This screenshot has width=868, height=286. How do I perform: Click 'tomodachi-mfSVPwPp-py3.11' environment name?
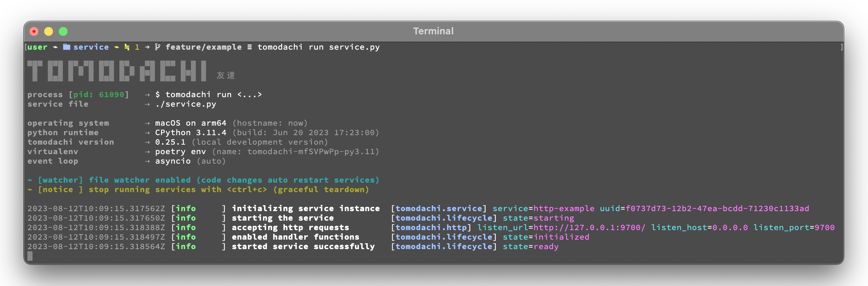311,152
